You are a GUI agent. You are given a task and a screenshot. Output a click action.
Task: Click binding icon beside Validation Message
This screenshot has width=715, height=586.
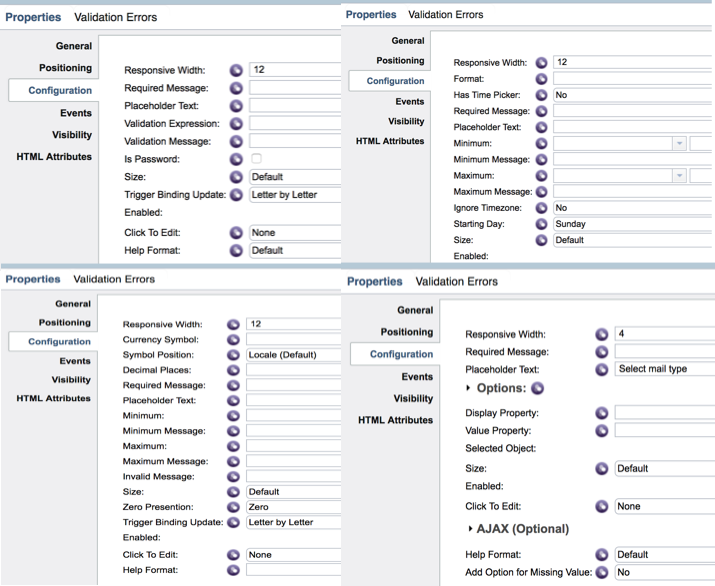tap(236, 141)
